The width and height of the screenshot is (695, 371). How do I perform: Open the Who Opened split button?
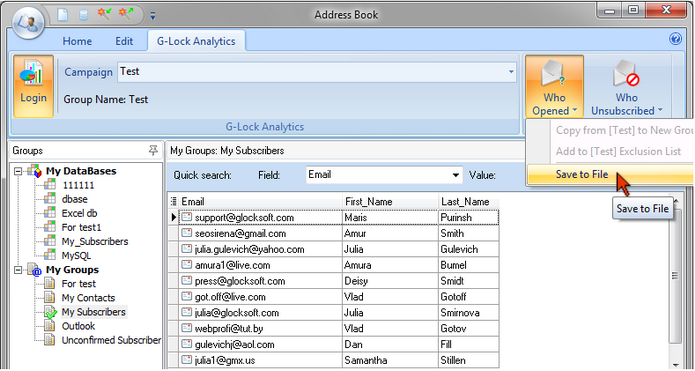coord(554,86)
